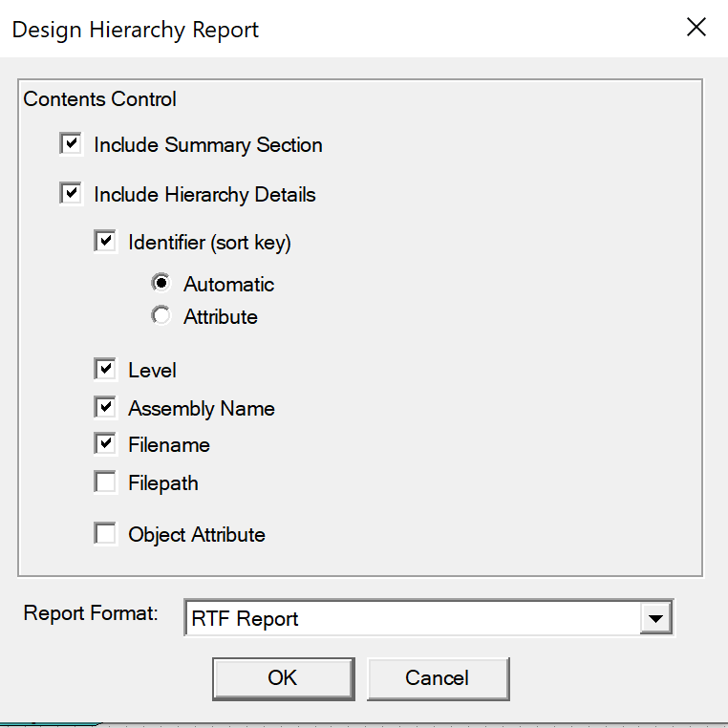This screenshot has height=728, width=728.
Task: Choose the Attribute radio option
Action: click(x=161, y=315)
